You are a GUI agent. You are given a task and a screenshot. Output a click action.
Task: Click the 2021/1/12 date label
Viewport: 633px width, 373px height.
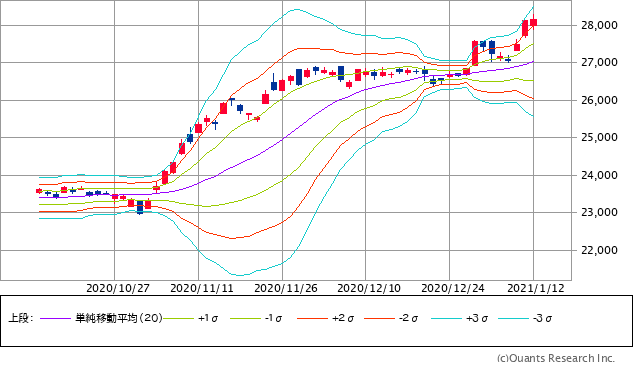pos(536,288)
